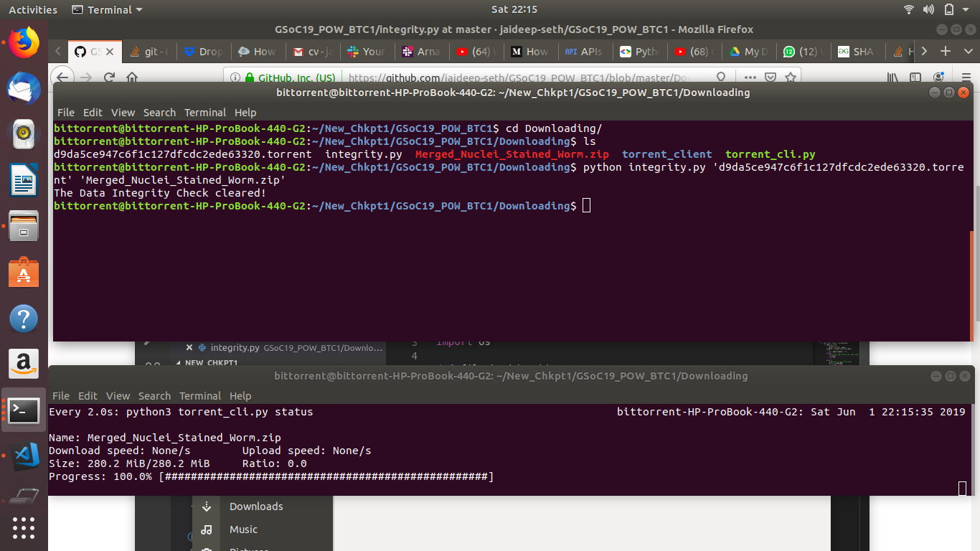Click 'Merged_Nuclei_Stained_Worm.zip' in ls output

coord(512,154)
